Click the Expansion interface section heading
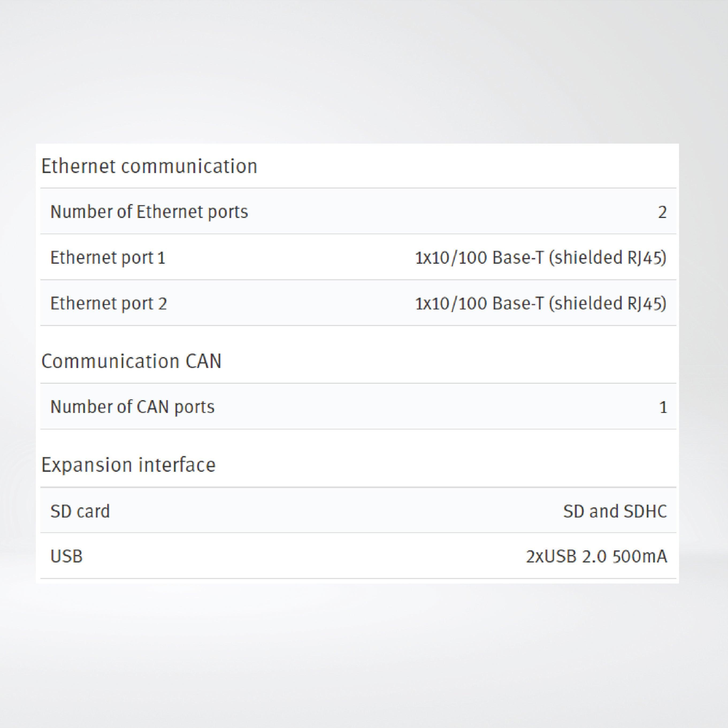Screen dimensions: 728x728 pyautogui.click(x=128, y=465)
